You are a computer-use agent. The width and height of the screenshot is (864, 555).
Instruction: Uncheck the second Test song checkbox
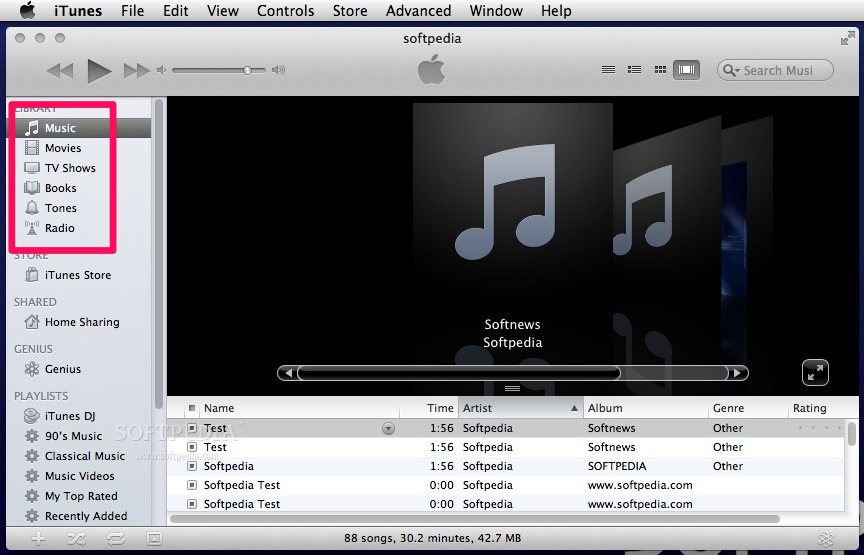coord(192,447)
